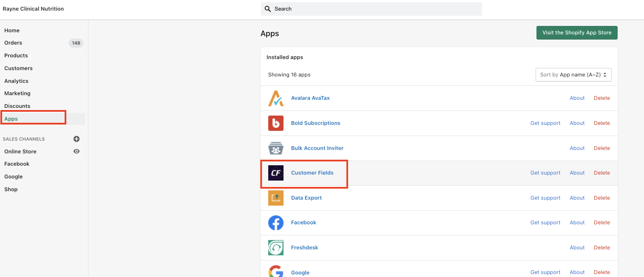The width and height of the screenshot is (644, 277).
Task: Click the Customer Fields CF icon
Action: pyautogui.click(x=276, y=173)
